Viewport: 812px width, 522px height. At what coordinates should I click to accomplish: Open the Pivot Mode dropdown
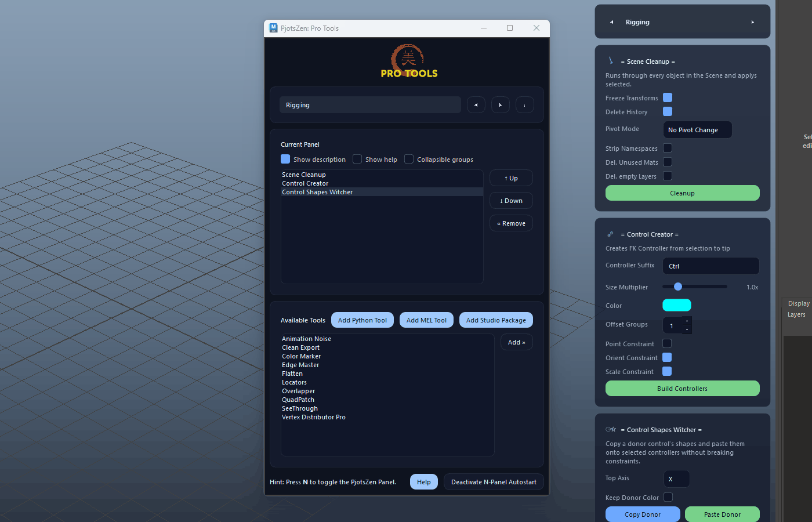coord(697,130)
